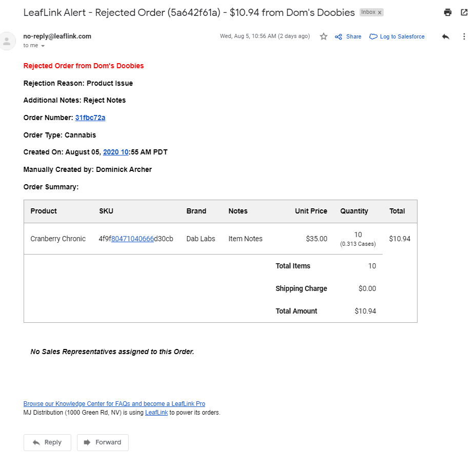Click the Share link text
Image resolution: width=476 pixels, height=467 pixels.
[353, 36]
